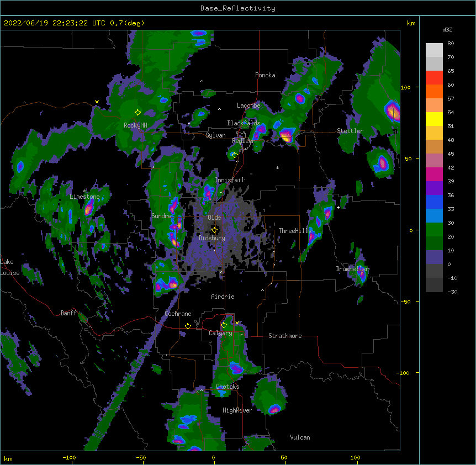Click the km unit label at bottom left
The width and height of the screenshot is (476, 465).
click(x=8, y=459)
